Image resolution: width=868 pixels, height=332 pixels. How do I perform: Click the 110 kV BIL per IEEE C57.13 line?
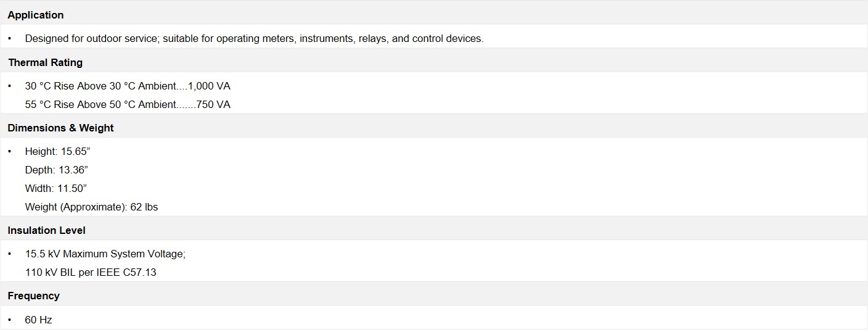91,272
